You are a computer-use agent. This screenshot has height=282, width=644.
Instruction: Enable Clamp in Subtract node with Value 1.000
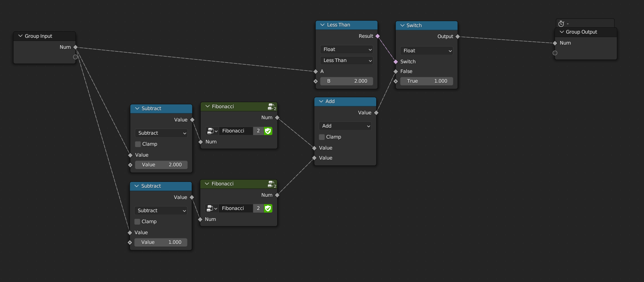(x=137, y=222)
